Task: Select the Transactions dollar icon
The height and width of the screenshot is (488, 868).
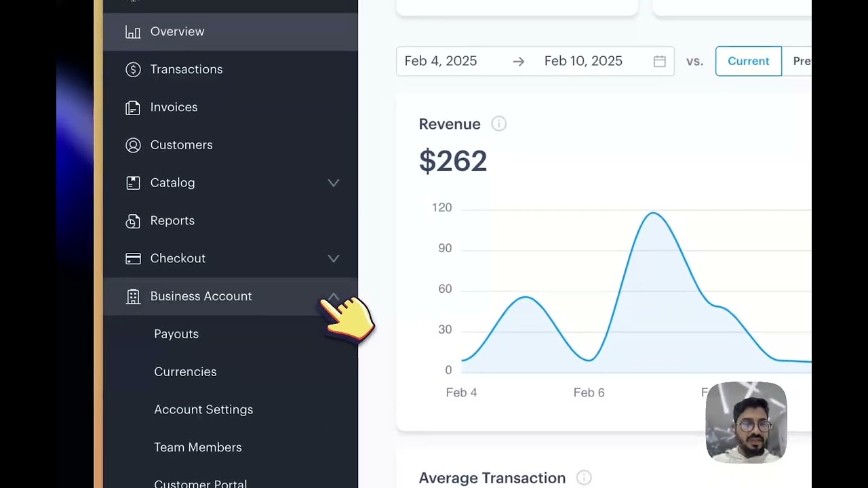Action: tap(133, 69)
